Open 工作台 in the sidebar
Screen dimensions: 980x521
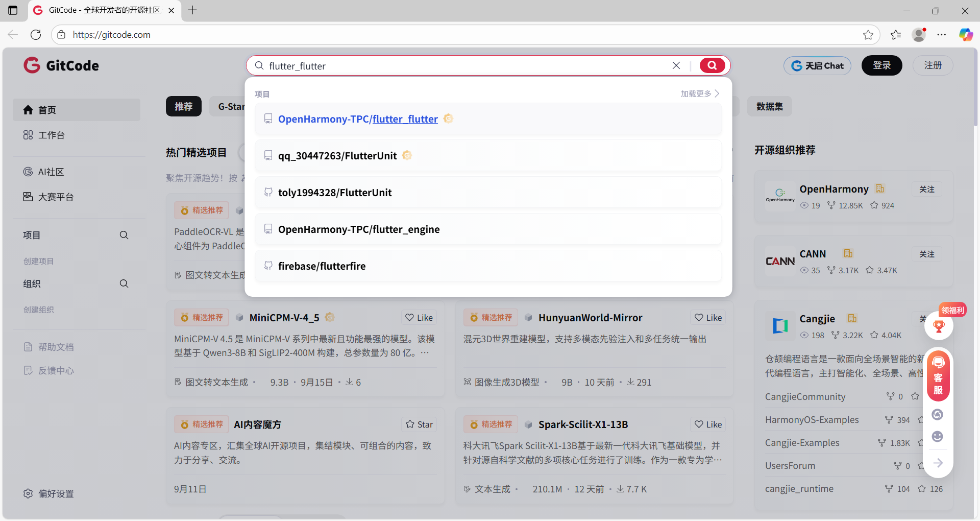(x=77, y=135)
